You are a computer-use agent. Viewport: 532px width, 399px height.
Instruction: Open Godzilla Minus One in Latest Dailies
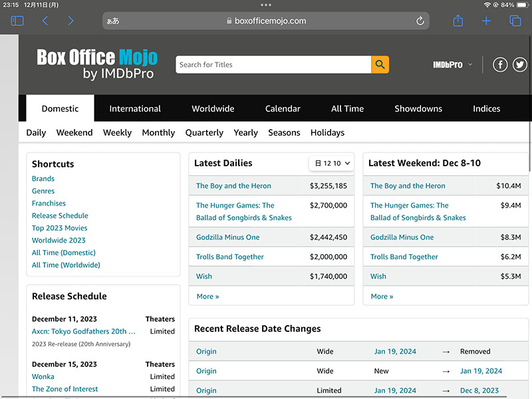tap(227, 237)
